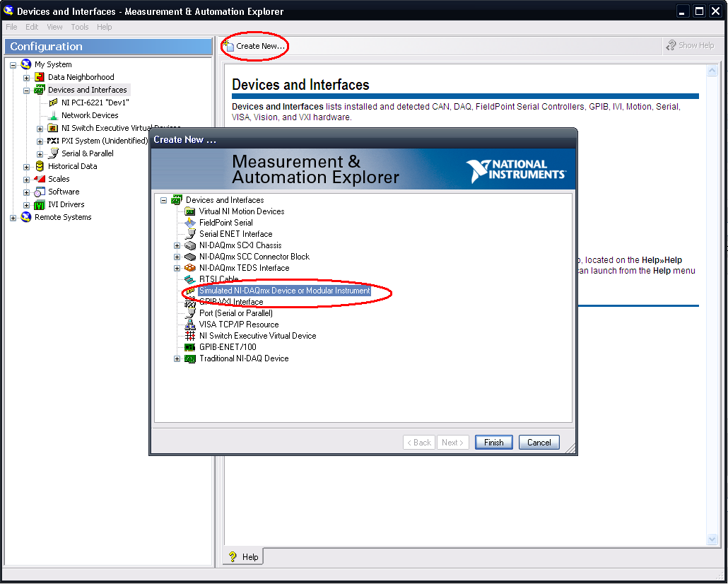Expand NI-DAQmx TEDS Interface node

pyautogui.click(x=177, y=268)
